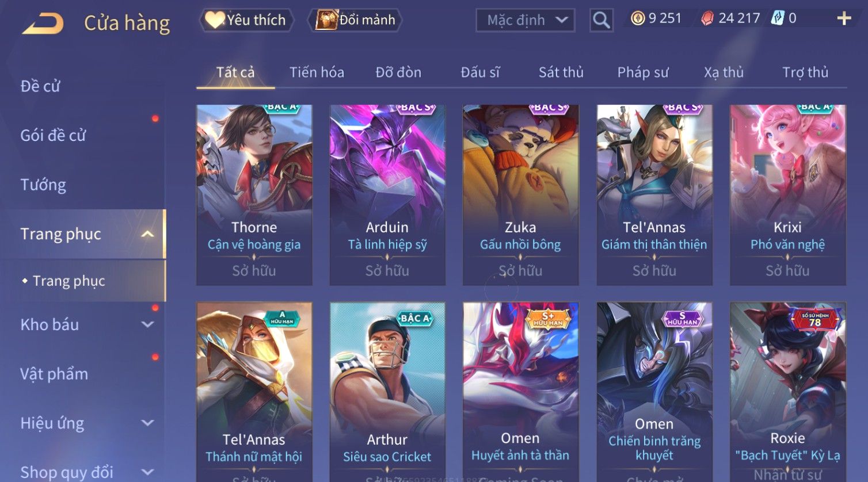The height and width of the screenshot is (482, 868).
Task: Click the red ruby currency icon
Action: coord(707,18)
